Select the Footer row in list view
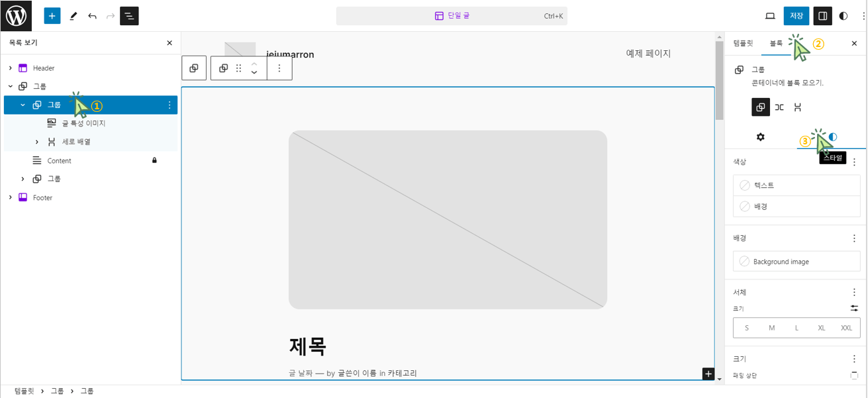The width and height of the screenshot is (868, 398). [91, 197]
